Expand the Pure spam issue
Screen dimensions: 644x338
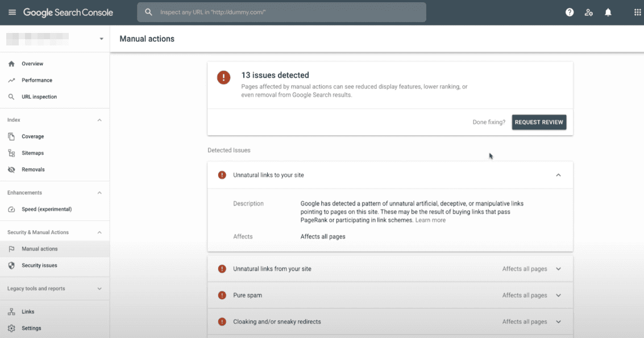[558, 295]
